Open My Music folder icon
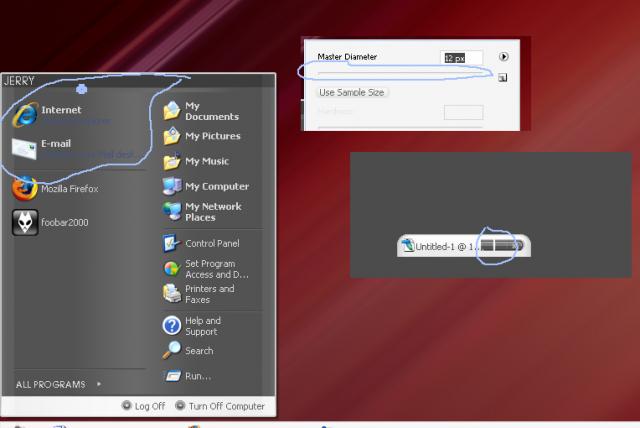640x428 pixels. coord(172,161)
